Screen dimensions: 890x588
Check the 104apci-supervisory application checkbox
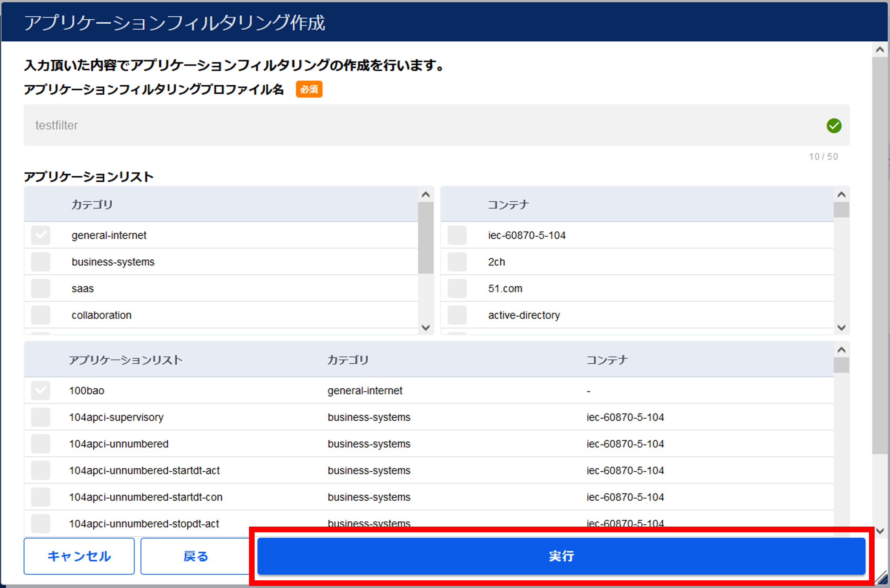click(41, 417)
